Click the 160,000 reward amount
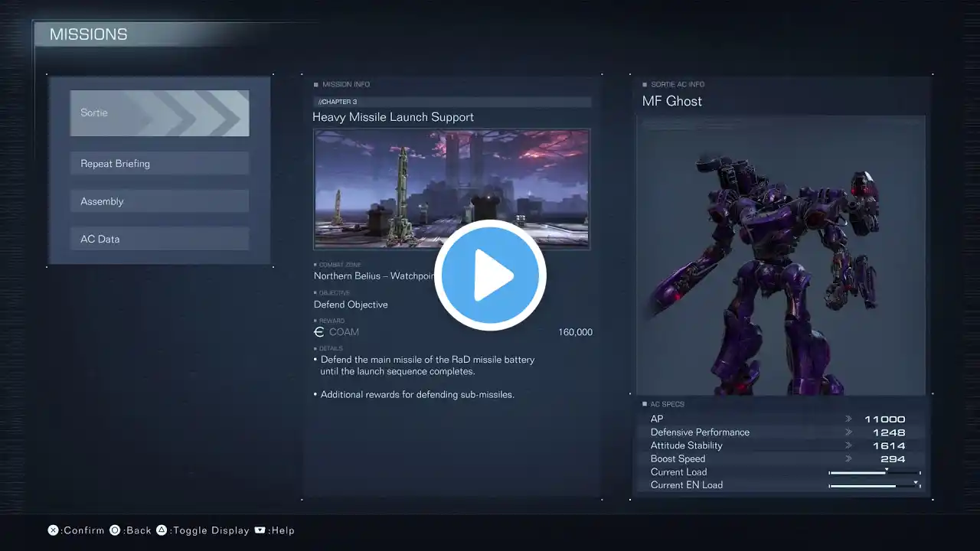Viewport: 980px width, 551px height. coord(576,332)
